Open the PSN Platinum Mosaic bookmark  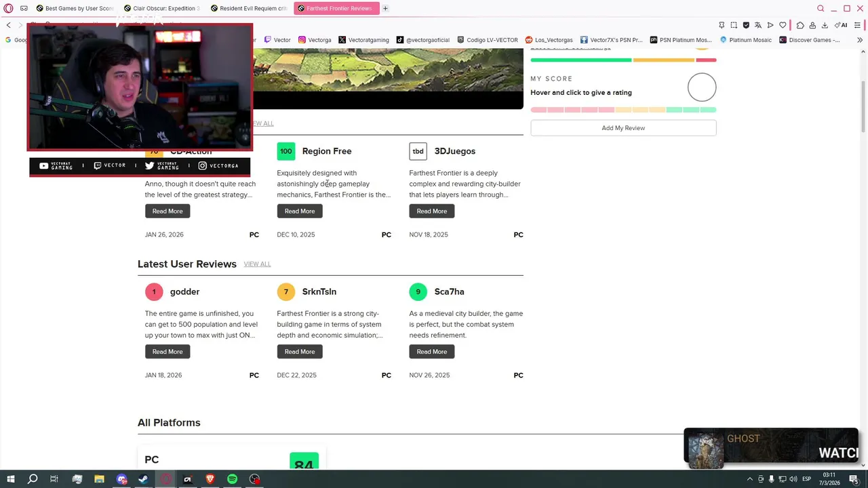[x=681, y=40]
